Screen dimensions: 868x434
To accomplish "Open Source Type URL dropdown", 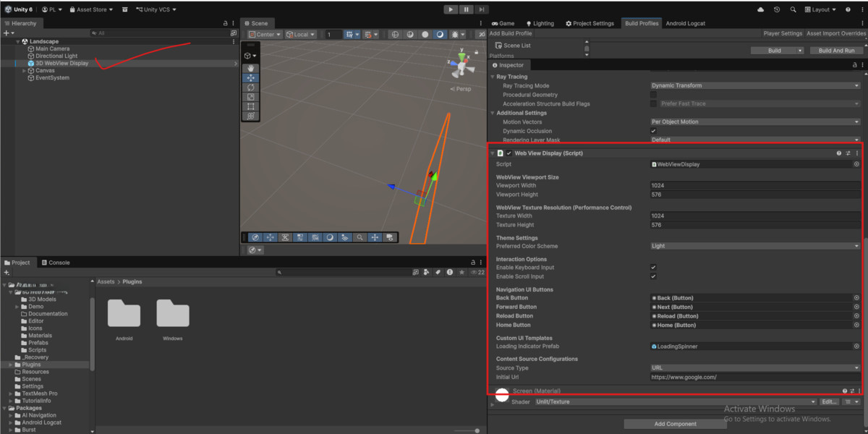I will pyautogui.click(x=755, y=368).
